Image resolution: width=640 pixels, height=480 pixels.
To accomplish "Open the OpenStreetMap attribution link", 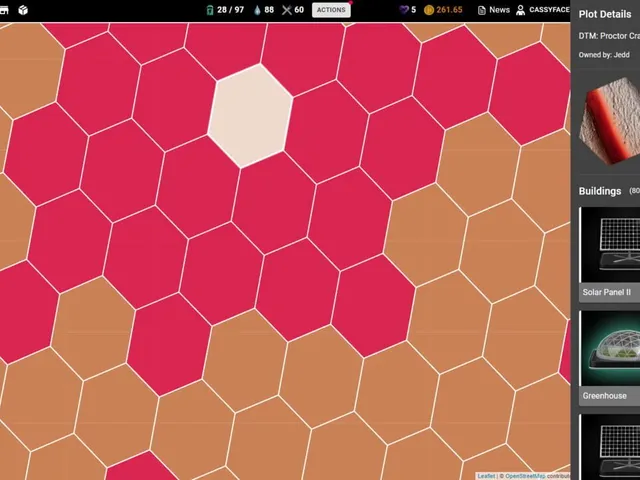I will (x=525, y=476).
